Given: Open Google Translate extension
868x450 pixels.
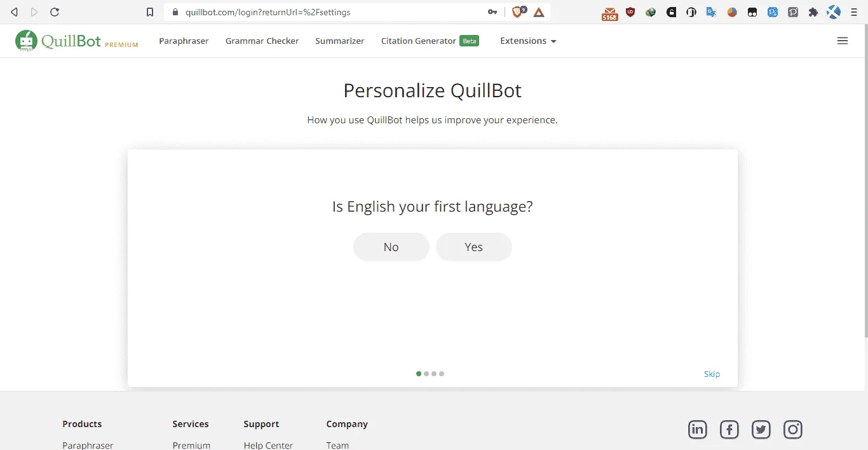Looking at the screenshot, I should tap(712, 12).
